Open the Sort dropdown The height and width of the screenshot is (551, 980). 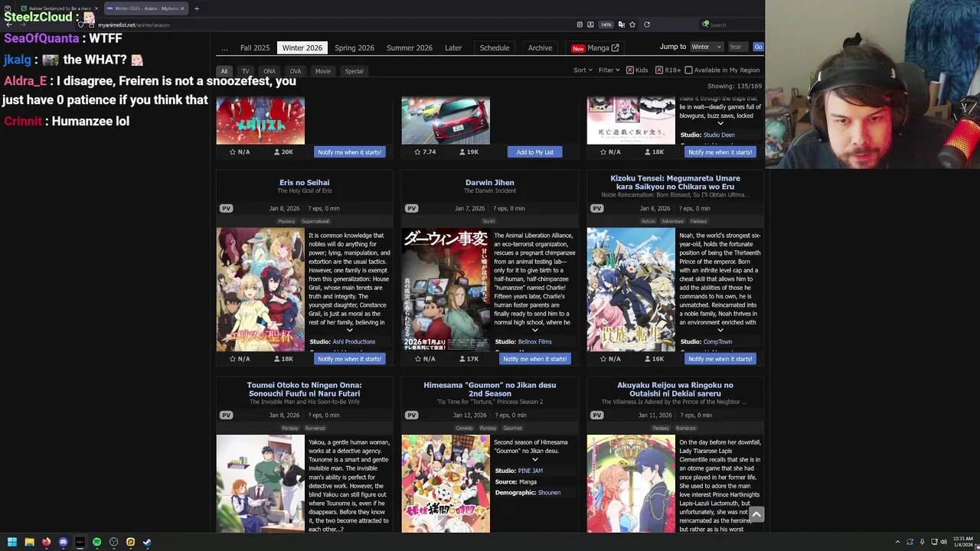pyautogui.click(x=583, y=70)
